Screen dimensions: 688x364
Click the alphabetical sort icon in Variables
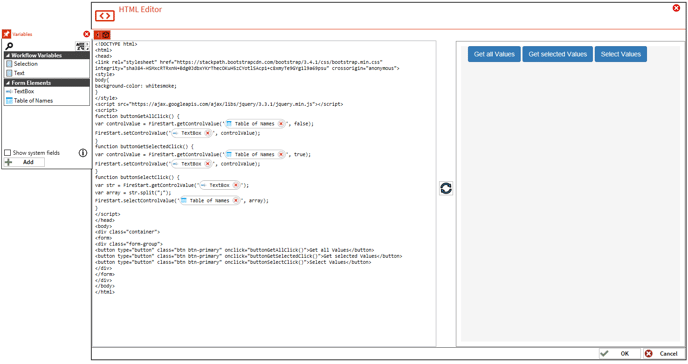[x=82, y=46]
